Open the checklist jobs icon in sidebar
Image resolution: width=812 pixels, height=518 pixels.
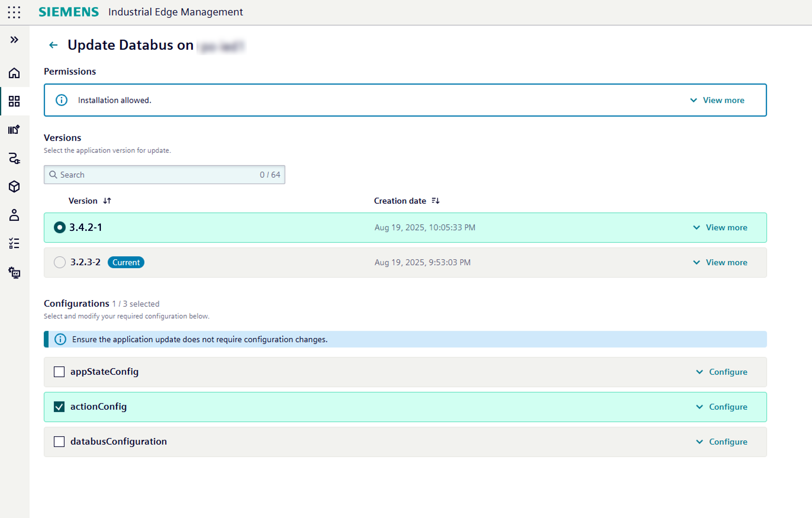tap(14, 243)
